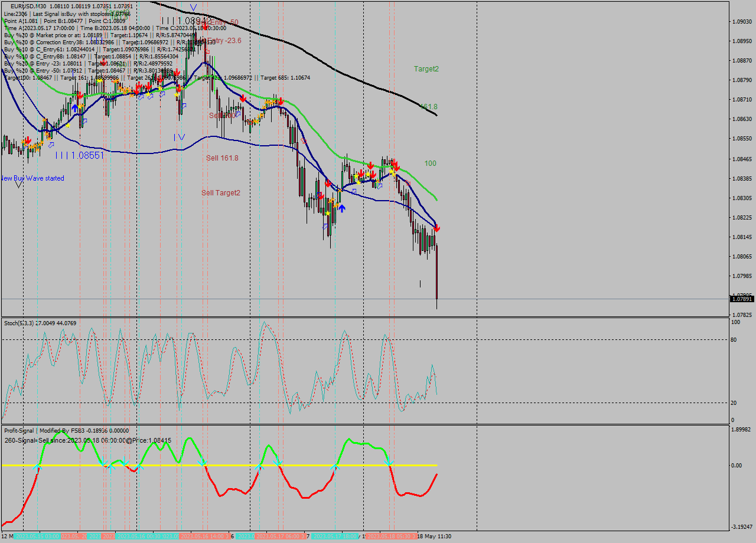
Task: Click the 1.07825 price scale label
Action: click(x=742, y=315)
